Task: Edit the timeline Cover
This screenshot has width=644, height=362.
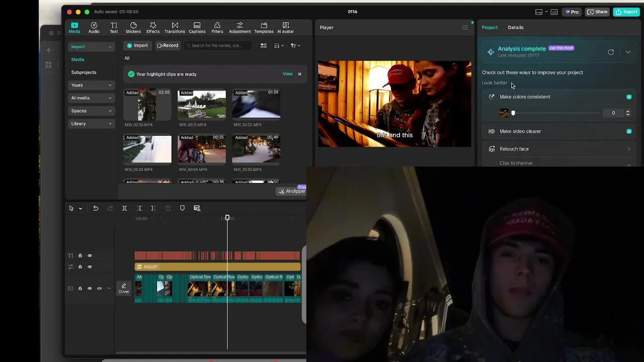Action: pyautogui.click(x=123, y=288)
